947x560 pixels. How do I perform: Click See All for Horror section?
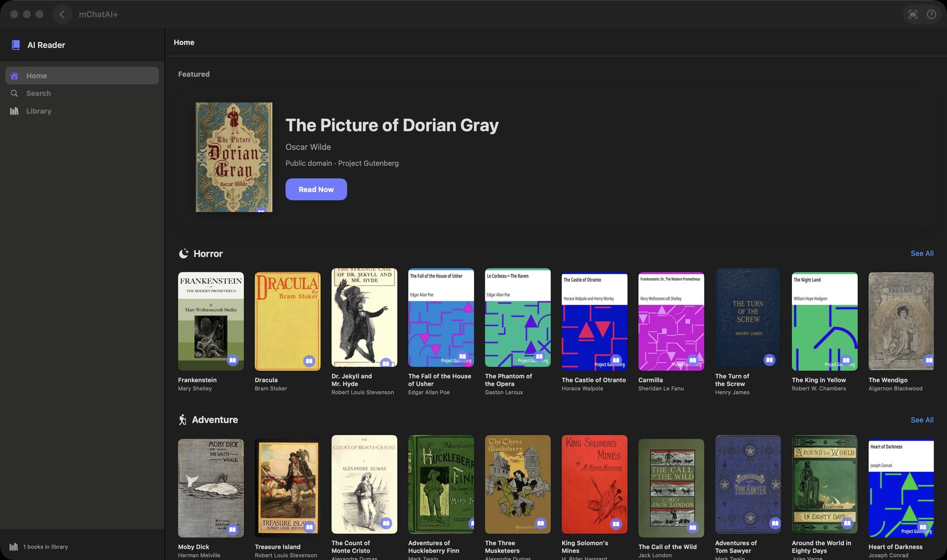click(922, 253)
